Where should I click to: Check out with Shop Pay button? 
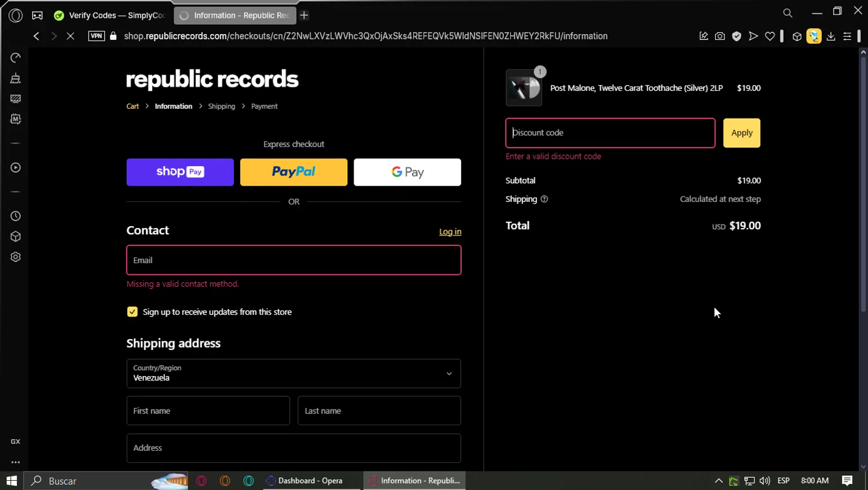pyautogui.click(x=180, y=172)
